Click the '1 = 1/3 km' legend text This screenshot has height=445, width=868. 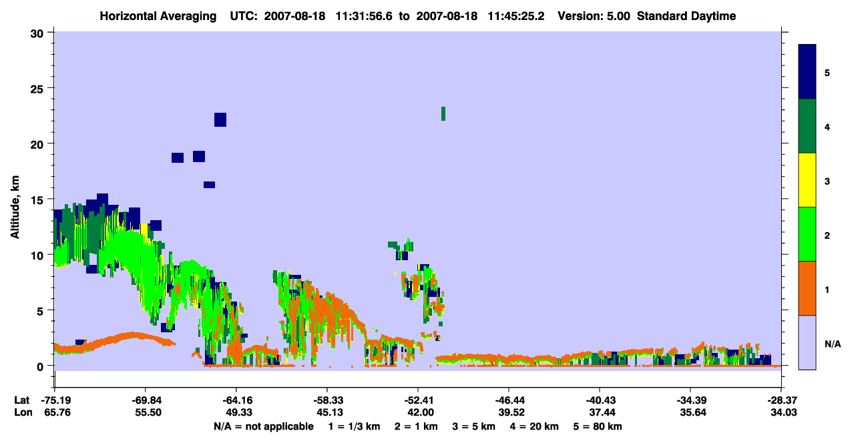pos(355,426)
